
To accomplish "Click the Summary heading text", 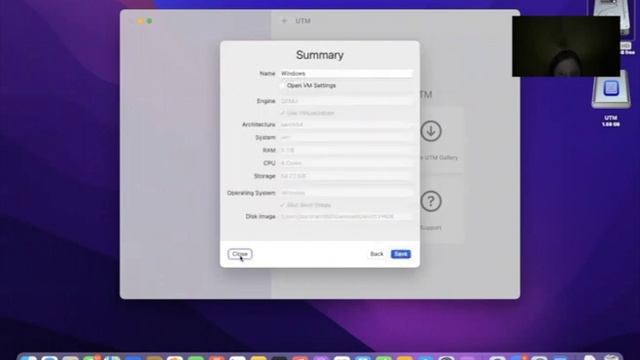I will coord(320,55).
